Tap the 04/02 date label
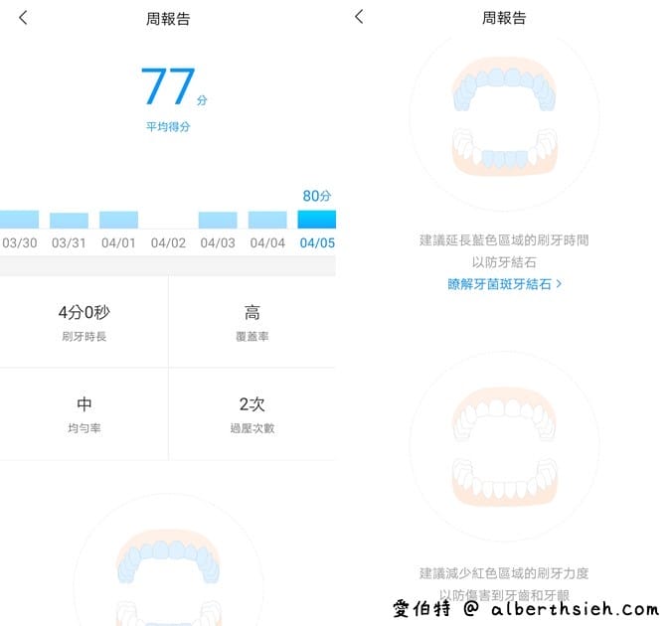 coord(168,242)
